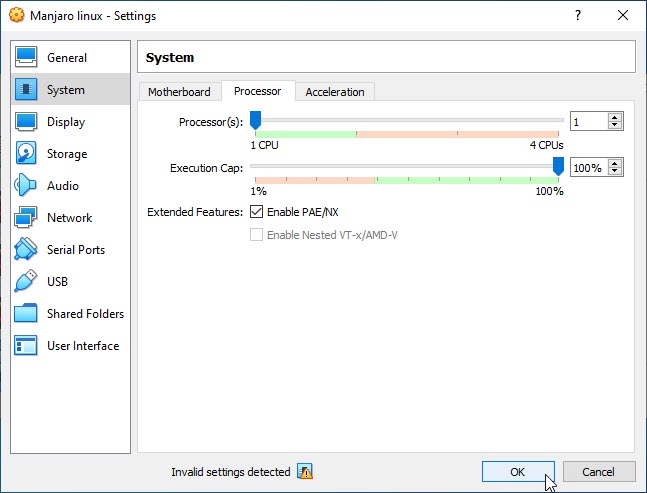The image size is (647, 493).
Task: Open Display settings via its screen icon
Action: coord(26,121)
